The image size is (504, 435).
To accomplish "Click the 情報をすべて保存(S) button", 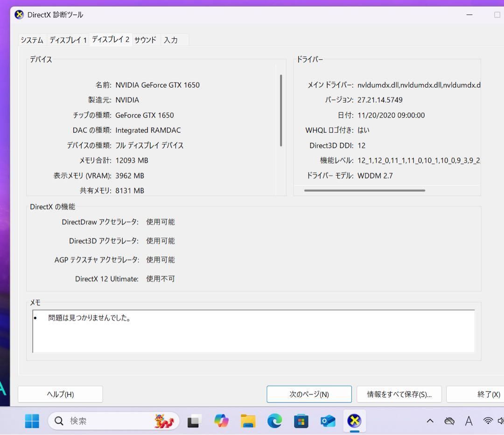I will coord(399,394).
